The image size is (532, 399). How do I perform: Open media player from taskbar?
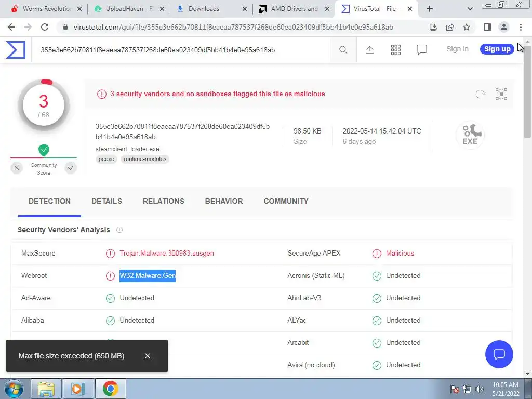[x=78, y=389]
